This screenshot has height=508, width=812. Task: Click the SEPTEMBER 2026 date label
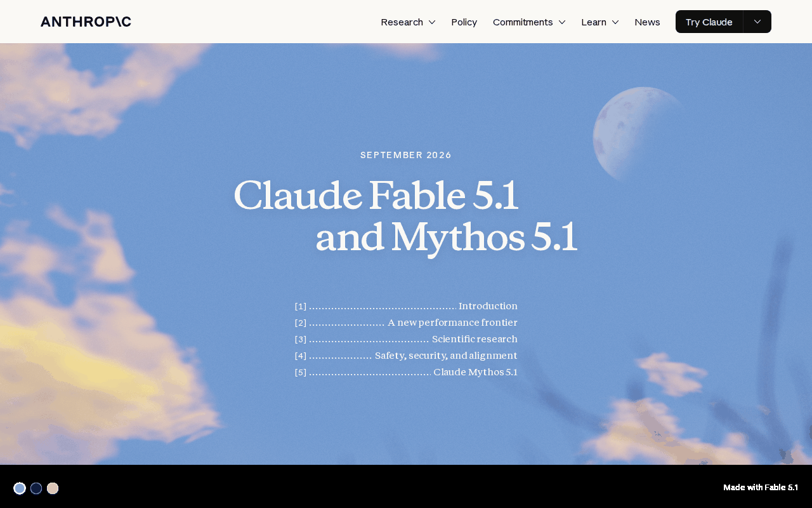coord(406,155)
